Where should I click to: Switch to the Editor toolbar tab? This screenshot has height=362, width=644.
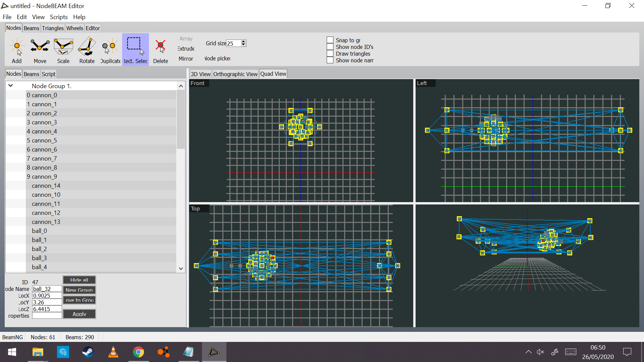pos(93,28)
